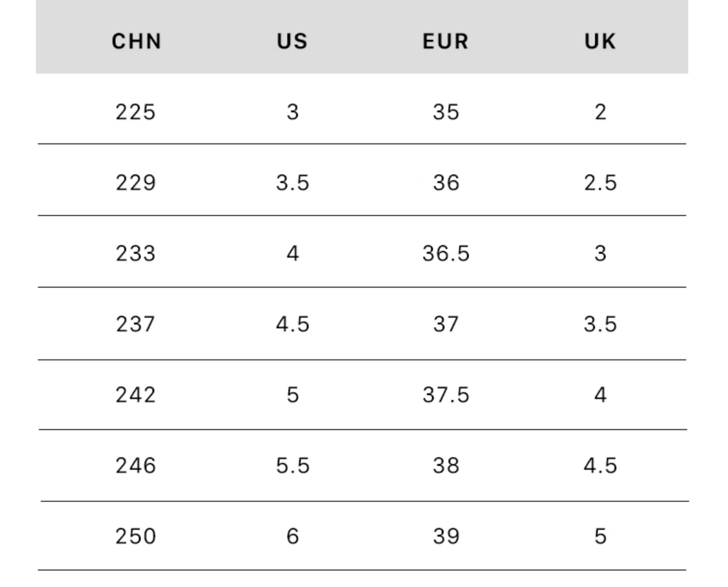Click the UK size 4.5 cell
Screen dimensions: 728x587
pos(600,465)
